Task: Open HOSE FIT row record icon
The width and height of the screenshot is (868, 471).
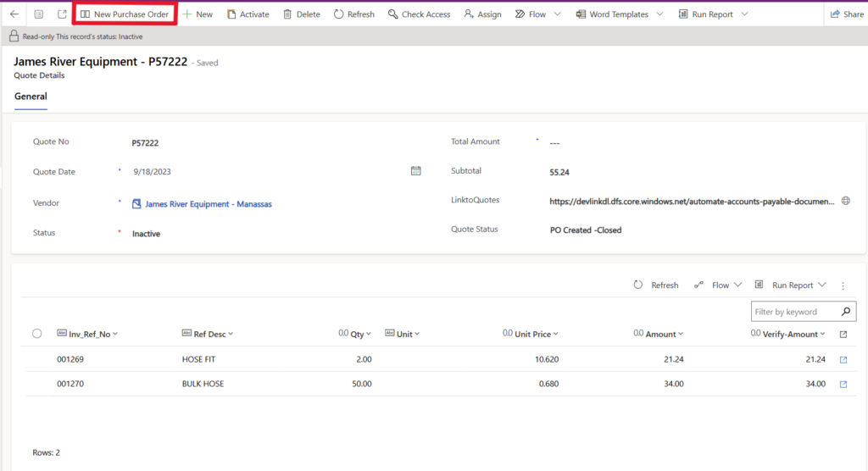Action: pyautogui.click(x=843, y=359)
